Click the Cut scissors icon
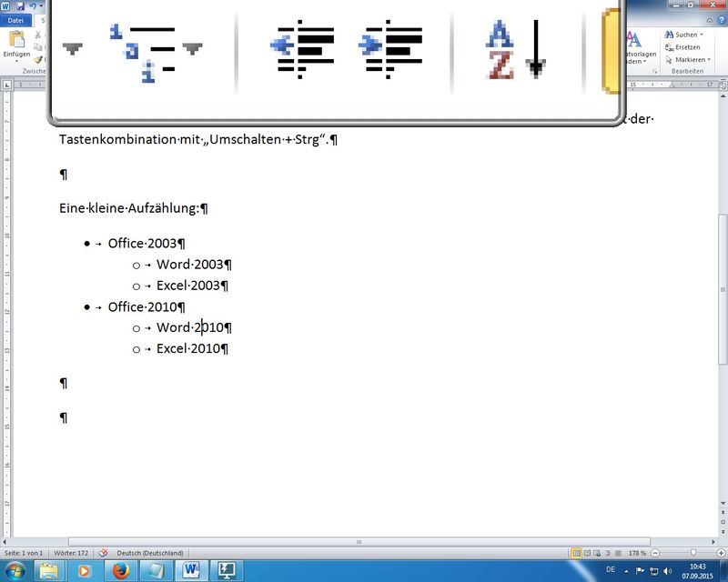 [38, 35]
